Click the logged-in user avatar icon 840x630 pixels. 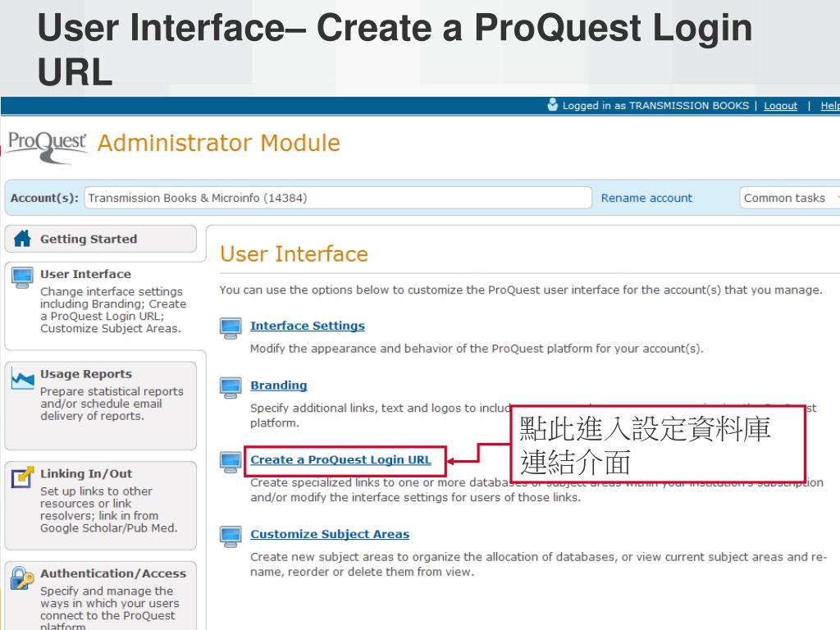point(552,104)
